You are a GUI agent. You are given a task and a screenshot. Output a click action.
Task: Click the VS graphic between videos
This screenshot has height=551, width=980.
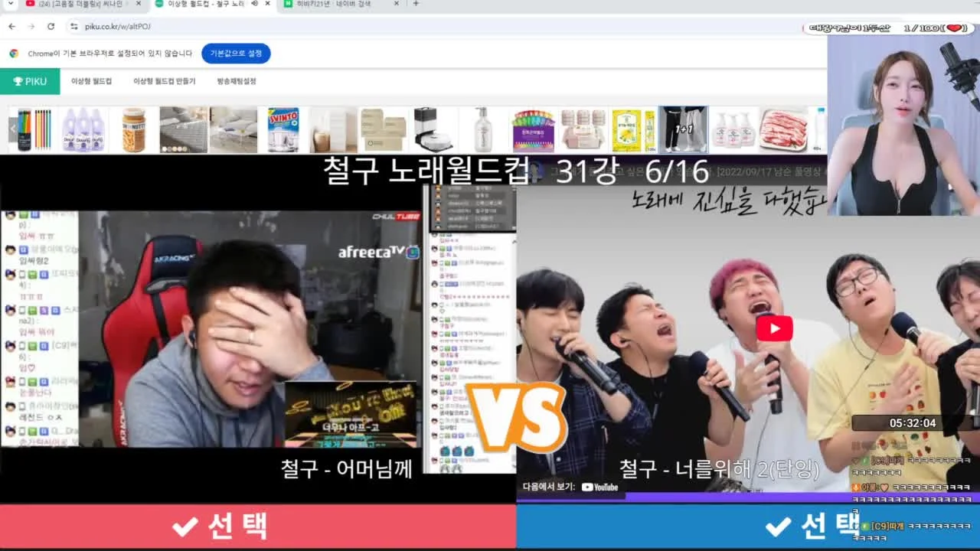[x=517, y=418]
